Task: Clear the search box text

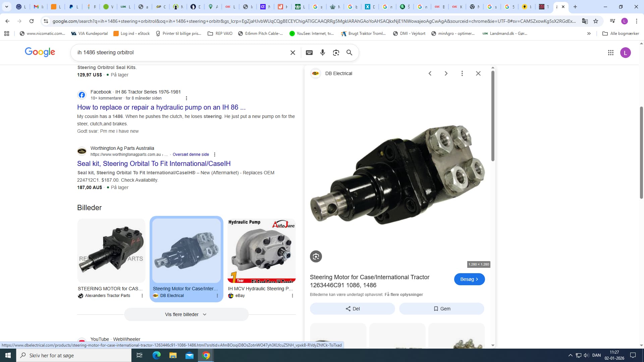Action: click(292, 53)
